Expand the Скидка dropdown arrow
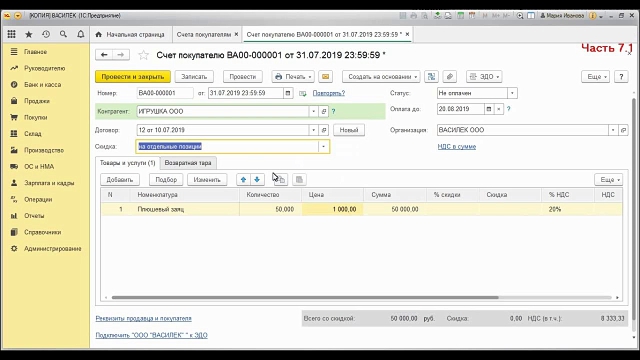 [323, 147]
